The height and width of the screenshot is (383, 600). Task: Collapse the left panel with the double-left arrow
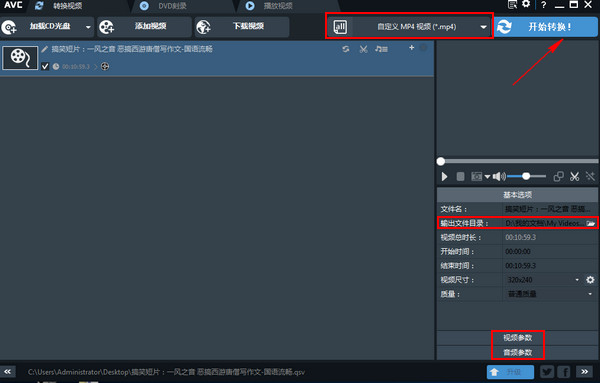point(7,372)
